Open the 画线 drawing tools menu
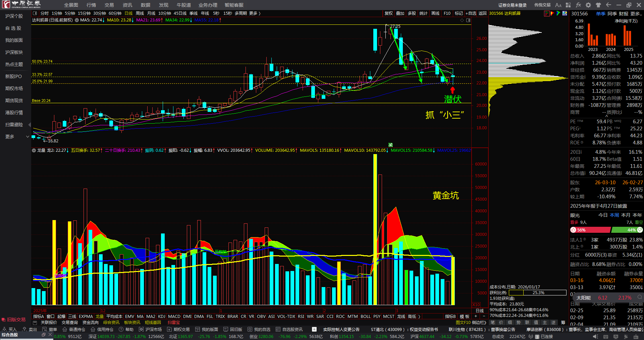This screenshot has width=644, height=340. (x=435, y=13)
